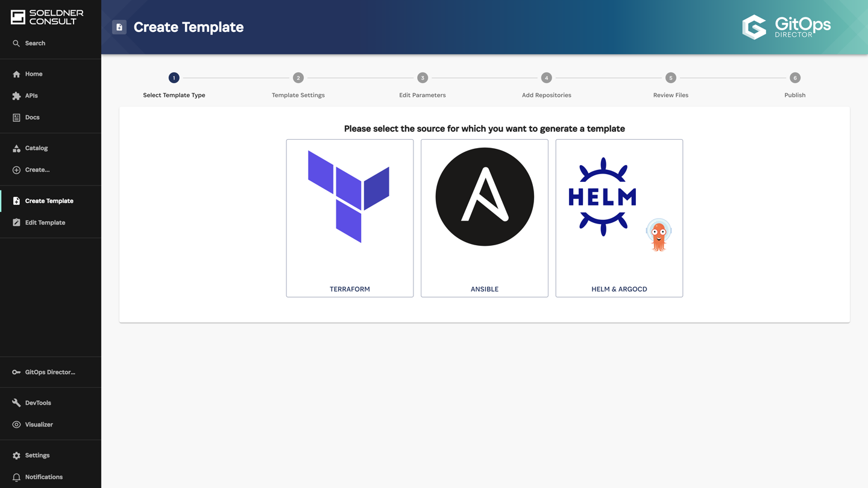
Task: Click the DevTools wrench icon
Action: (x=16, y=403)
